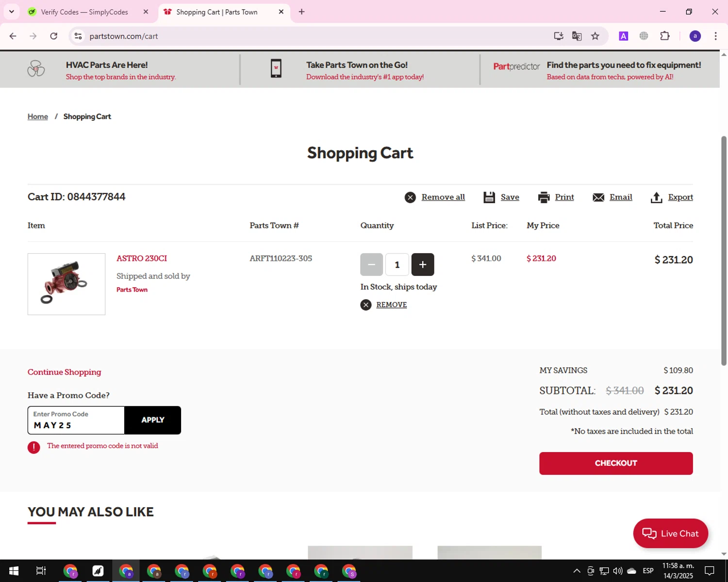Increase quantity with plus button
The height and width of the screenshot is (582, 728).
pyautogui.click(x=423, y=264)
